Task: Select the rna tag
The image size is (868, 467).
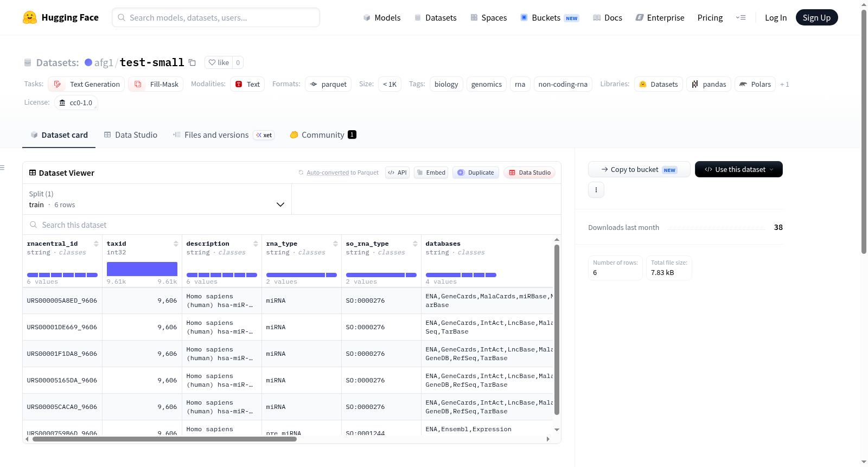Action: click(x=520, y=84)
